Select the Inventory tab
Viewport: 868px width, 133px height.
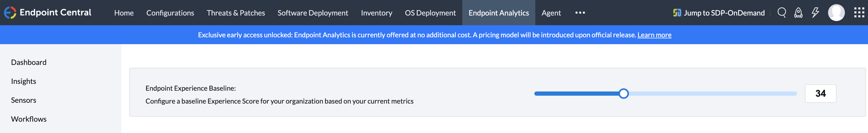click(376, 13)
